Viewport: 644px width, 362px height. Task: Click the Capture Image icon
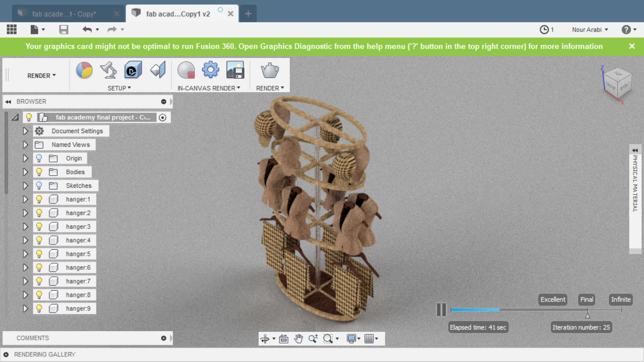(x=235, y=70)
